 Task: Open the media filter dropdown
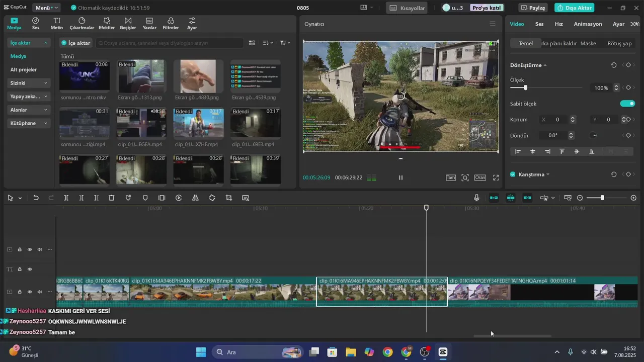(285, 43)
